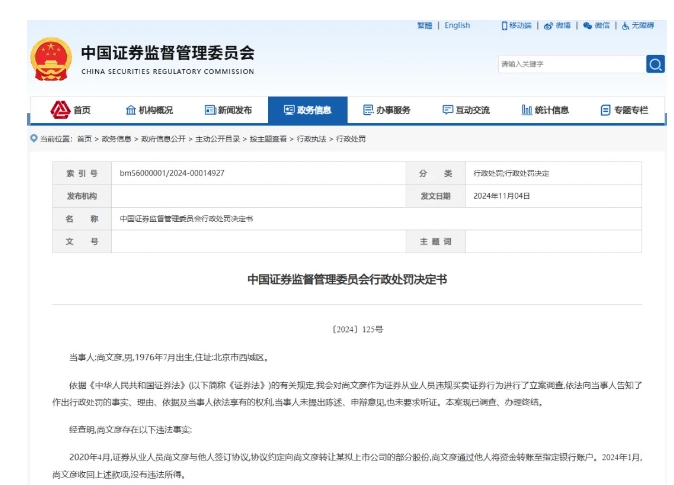Click the national emblem logo
Viewport: 674px width, 485px height.
pos(51,59)
